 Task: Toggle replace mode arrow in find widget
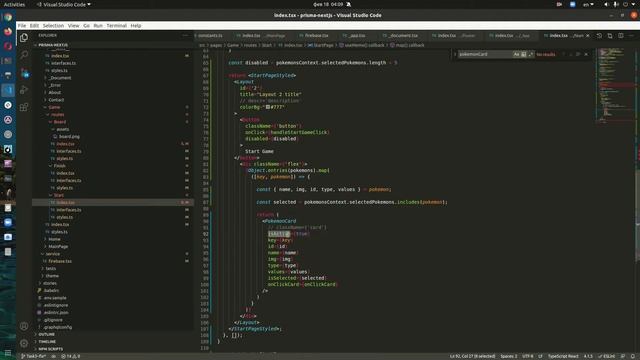(x=455, y=54)
